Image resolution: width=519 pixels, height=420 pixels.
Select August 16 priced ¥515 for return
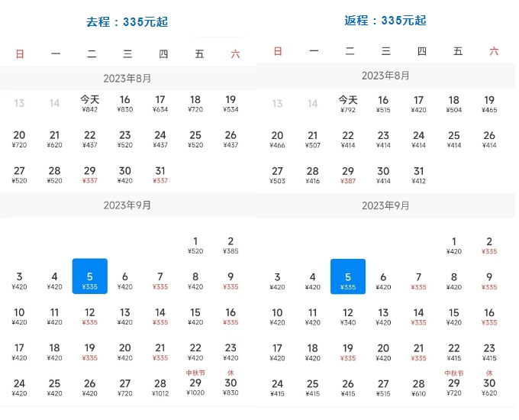tap(383, 104)
